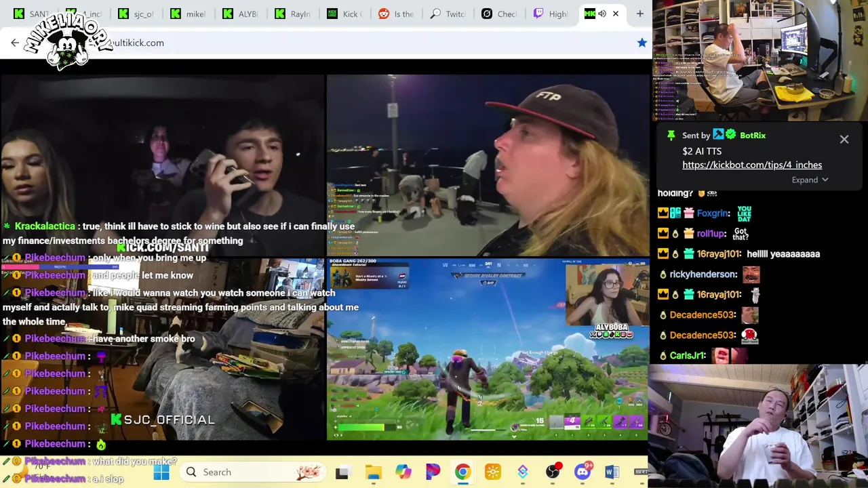Open the orange sun app in the taskbar
868x488 pixels.
[x=493, y=472]
